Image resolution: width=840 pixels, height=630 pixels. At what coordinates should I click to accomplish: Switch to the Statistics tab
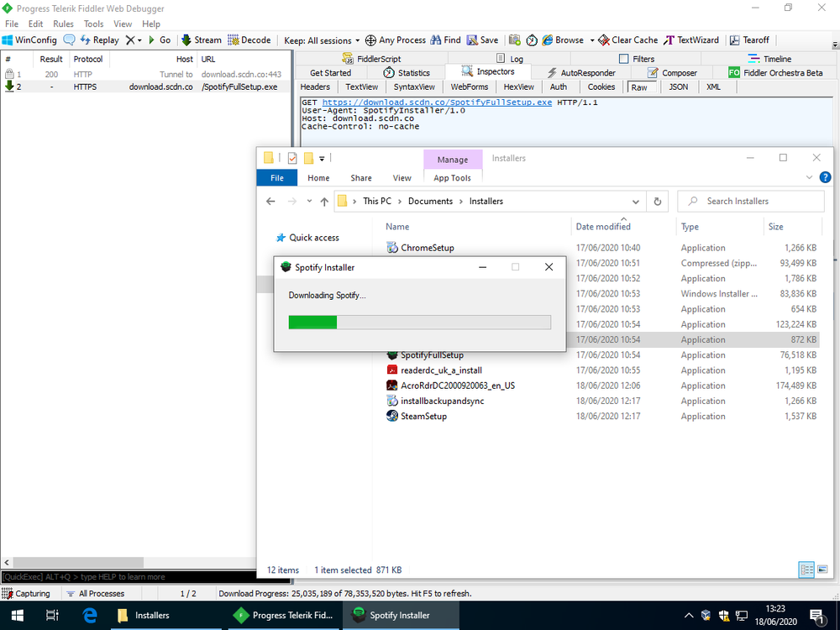(407, 72)
